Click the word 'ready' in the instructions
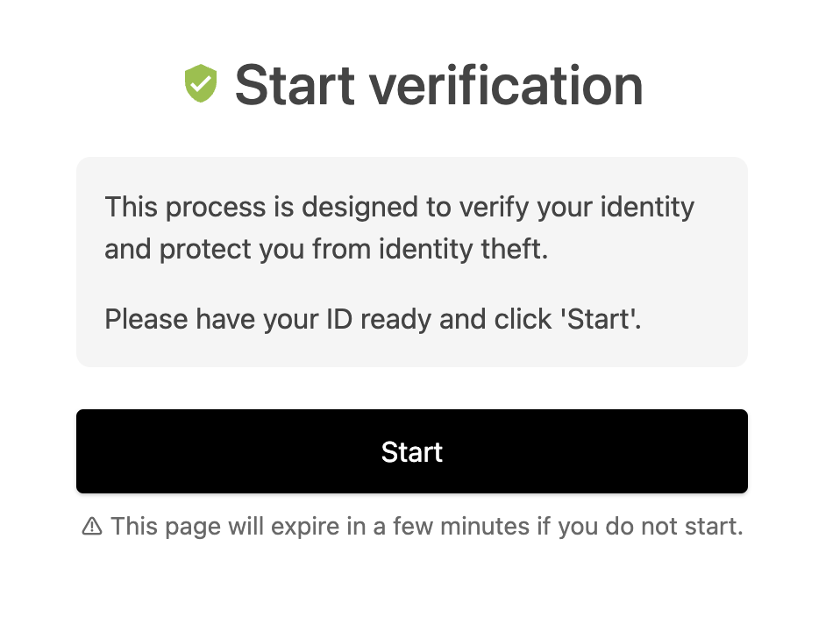Image resolution: width=840 pixels, height=638 pixels. pyautogui.click(x=396, y=320)
